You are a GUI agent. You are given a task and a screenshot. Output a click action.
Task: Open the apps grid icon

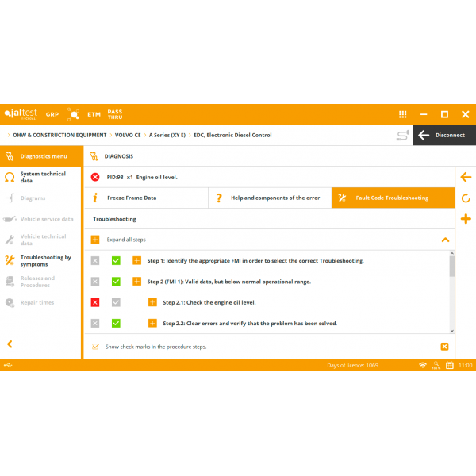click(x=403, y=114)
